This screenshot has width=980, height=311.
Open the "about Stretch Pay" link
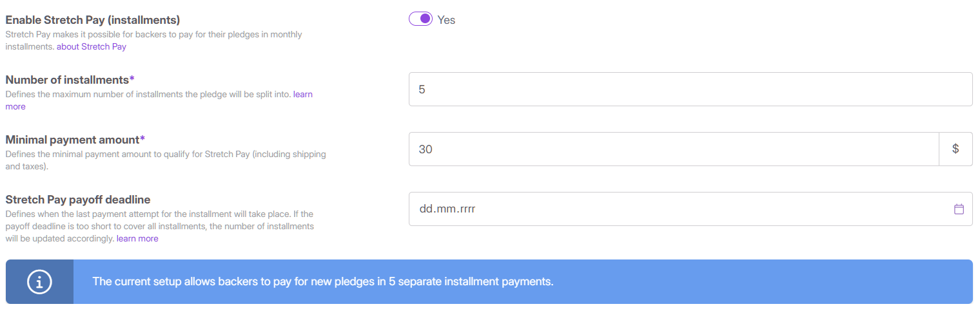(x=92, y=47)
